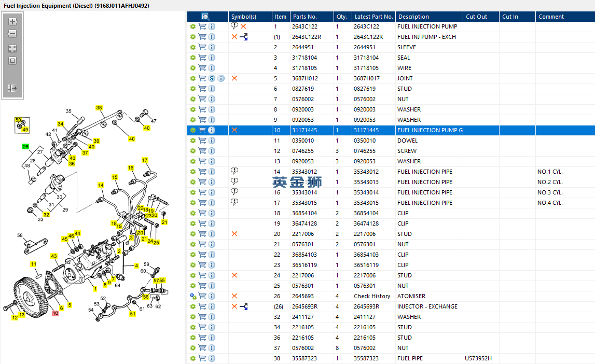Click the exchange arrow symbol for 2645693R
Image resolution: width=595 pixels, height=364 pixels.
click(244, 306)
